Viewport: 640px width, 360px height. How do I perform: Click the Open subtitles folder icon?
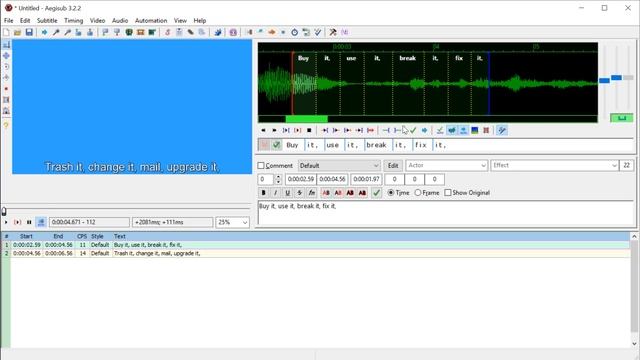click(18, 32)
